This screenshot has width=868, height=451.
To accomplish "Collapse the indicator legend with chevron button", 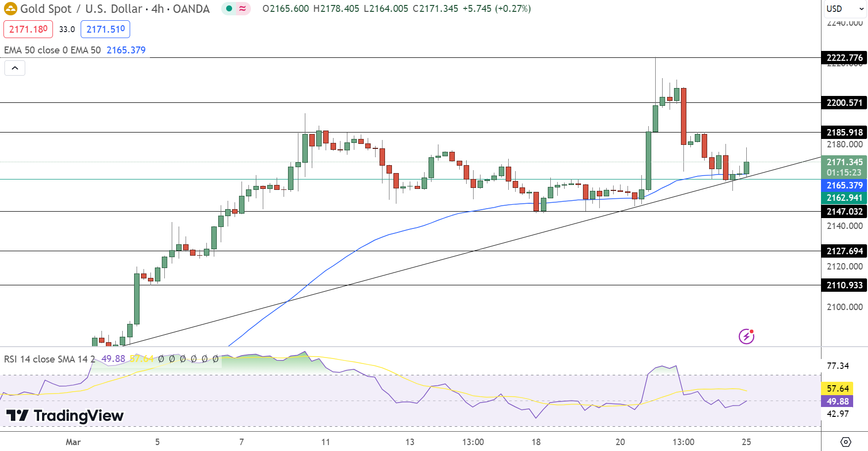I will tap(15, 68).
